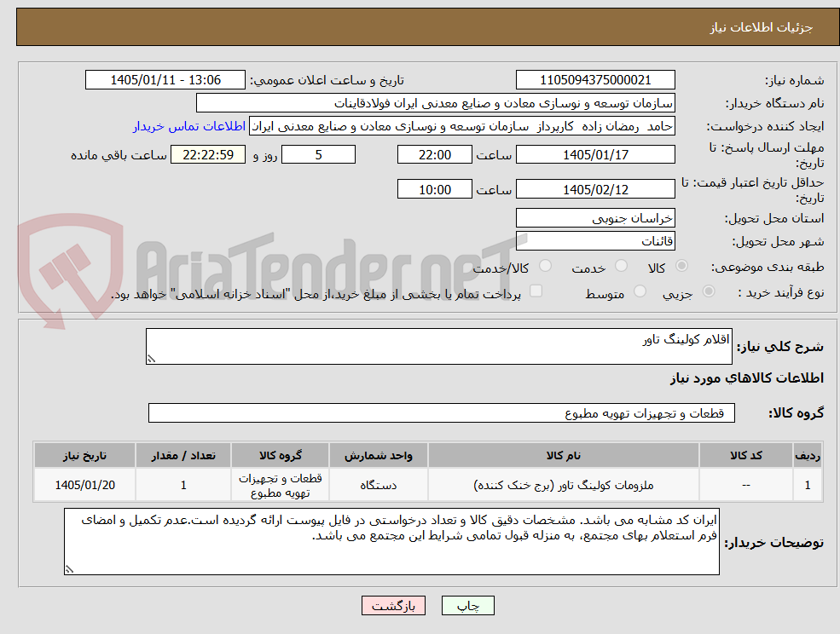Click the row number cell 1 in the goods table
This screenshot has width=840, height=634.
pyautogui.click(x=808, y=485)
